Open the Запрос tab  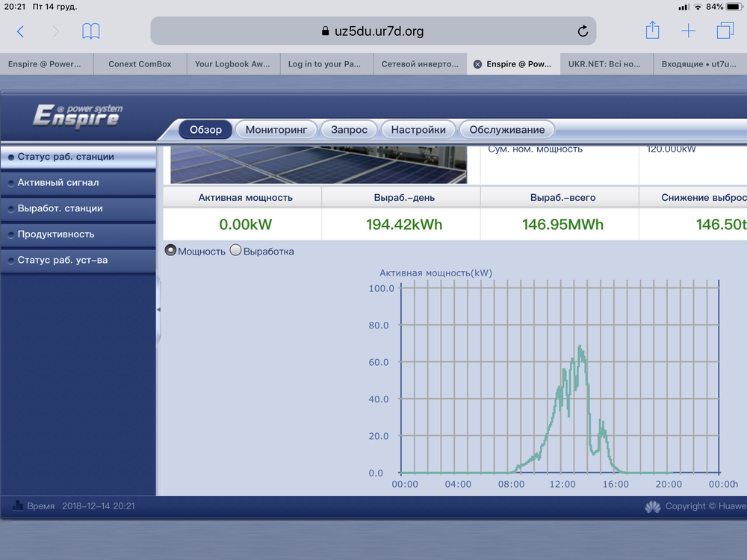[x=349, y=130]
